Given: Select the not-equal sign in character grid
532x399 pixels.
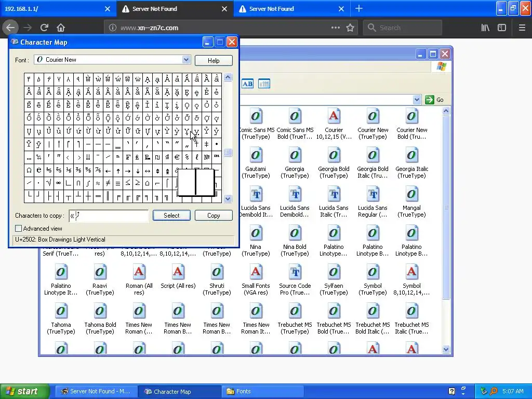Looking at the screenshot, I should pyautogui.click(x=108, y=183).
